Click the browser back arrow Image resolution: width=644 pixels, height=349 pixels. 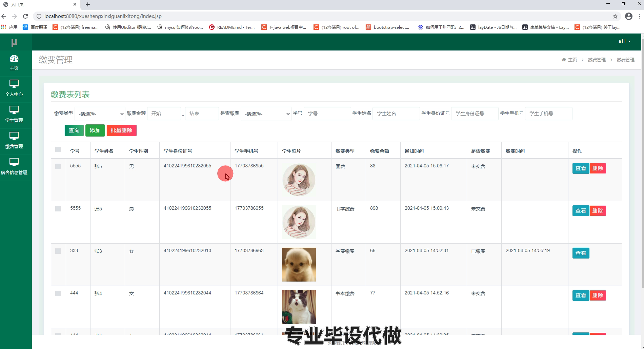pos(4,16)
